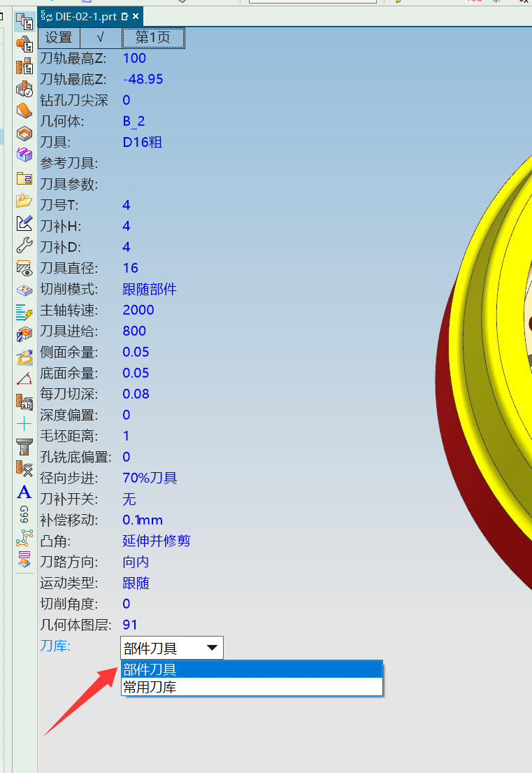This screenshot has height=773, width=532.
Task: Click the G99 code icon
Action: [x=24, y=514]
